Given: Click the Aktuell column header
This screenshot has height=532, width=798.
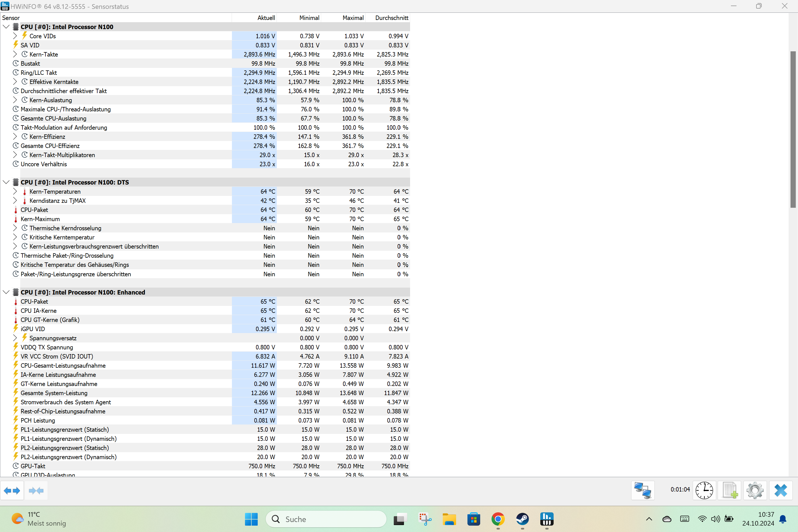Looking at the screenshot, I should pos(254,18).
